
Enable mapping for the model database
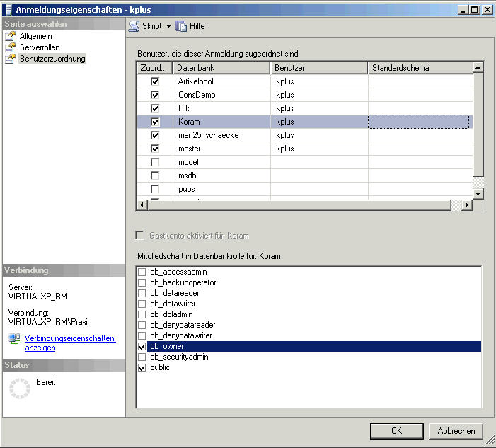tap(155, 162)
